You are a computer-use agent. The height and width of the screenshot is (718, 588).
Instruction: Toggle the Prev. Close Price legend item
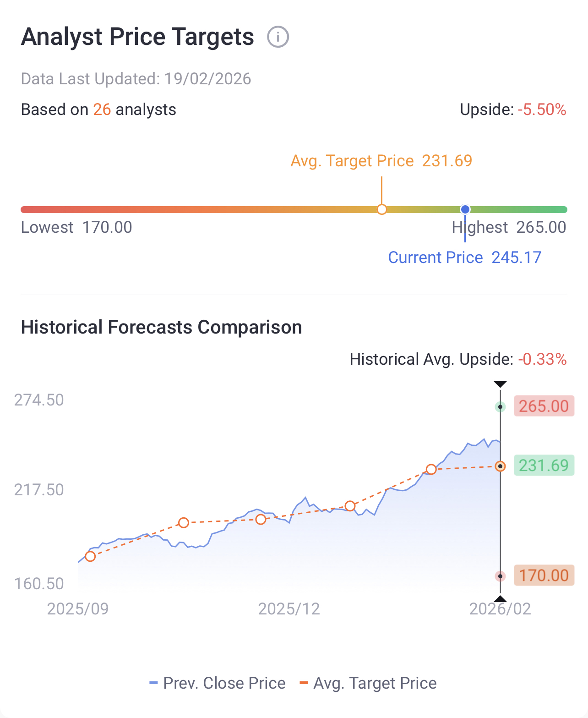tap(218, 683)
